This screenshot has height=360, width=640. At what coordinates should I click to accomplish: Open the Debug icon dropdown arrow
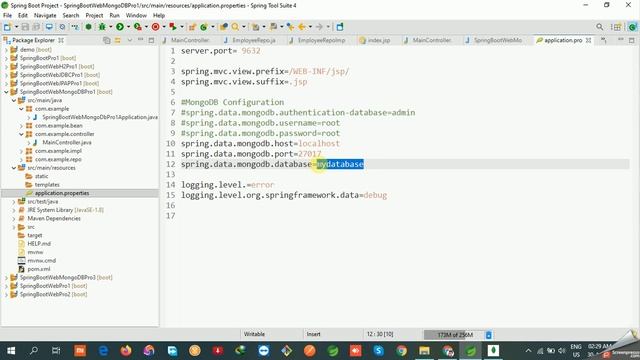[110, 27]
